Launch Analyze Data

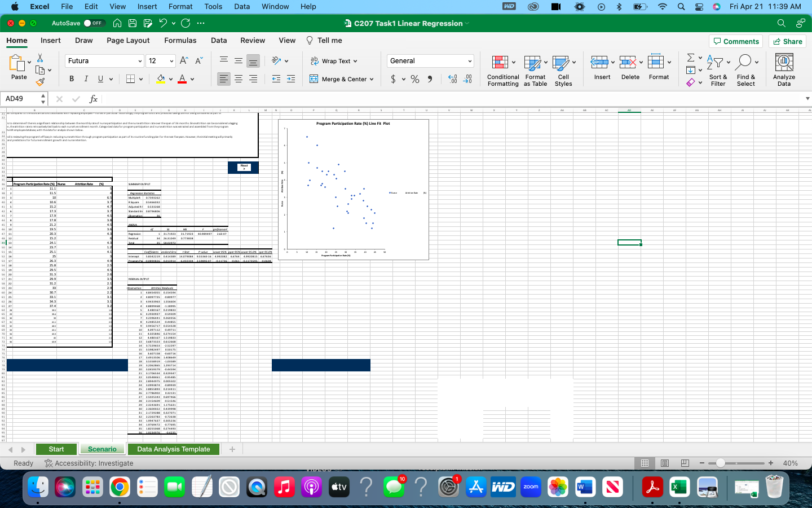784,71
